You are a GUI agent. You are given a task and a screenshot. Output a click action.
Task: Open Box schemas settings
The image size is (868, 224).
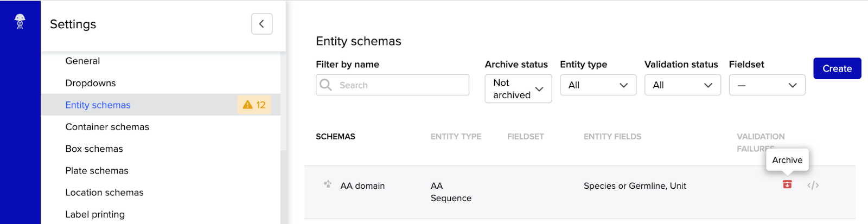(x=94, y=149)
